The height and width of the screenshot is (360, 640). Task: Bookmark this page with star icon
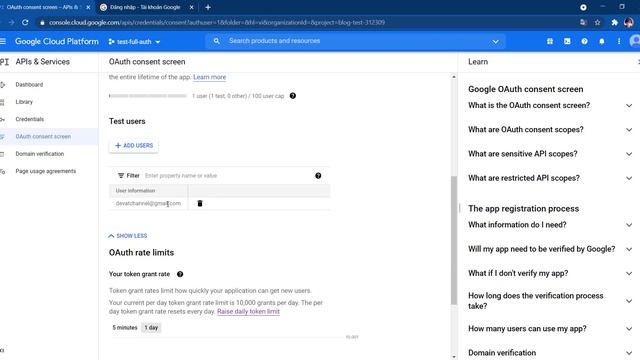point(598,22)
